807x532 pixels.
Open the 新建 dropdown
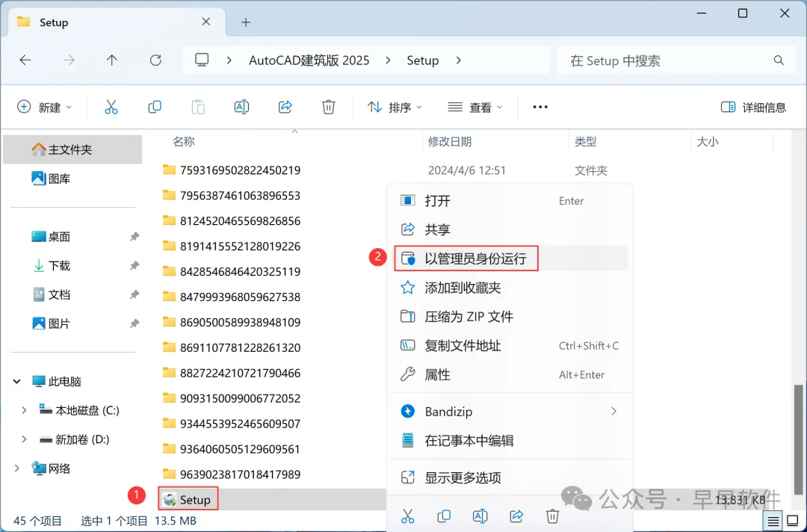point(44,107)
